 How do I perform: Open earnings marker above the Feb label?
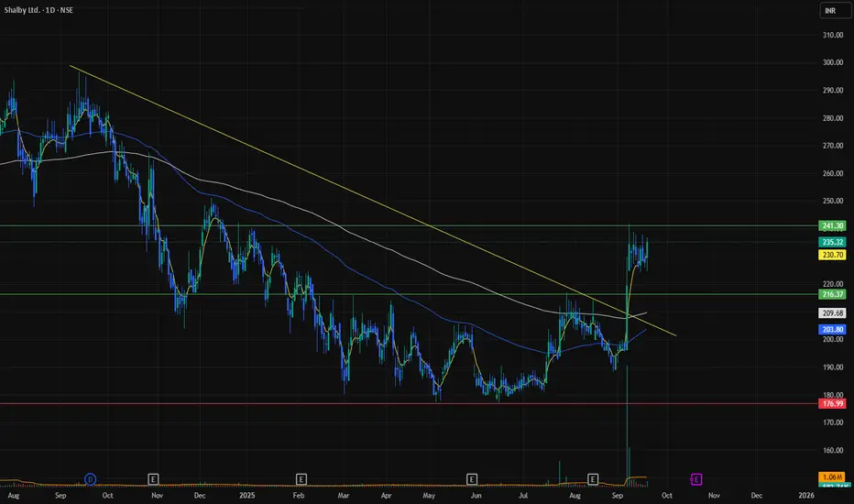[x=301, y=479]
